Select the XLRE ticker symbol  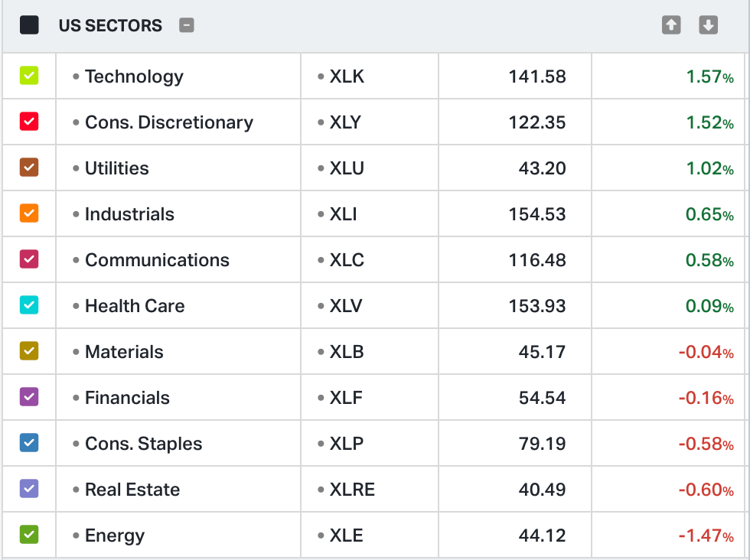(x=352, y=490)
